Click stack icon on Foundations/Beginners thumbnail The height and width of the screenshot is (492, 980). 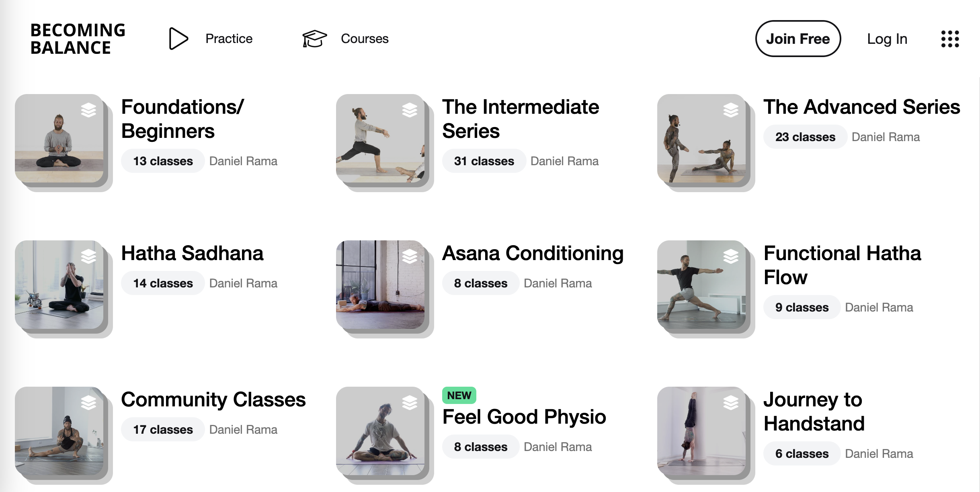click(x=88, y=110)
